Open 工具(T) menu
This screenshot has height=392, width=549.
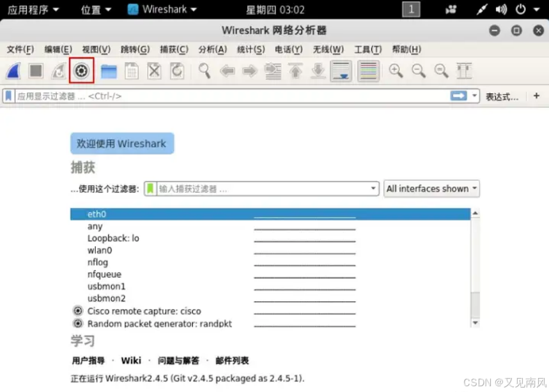368,50
